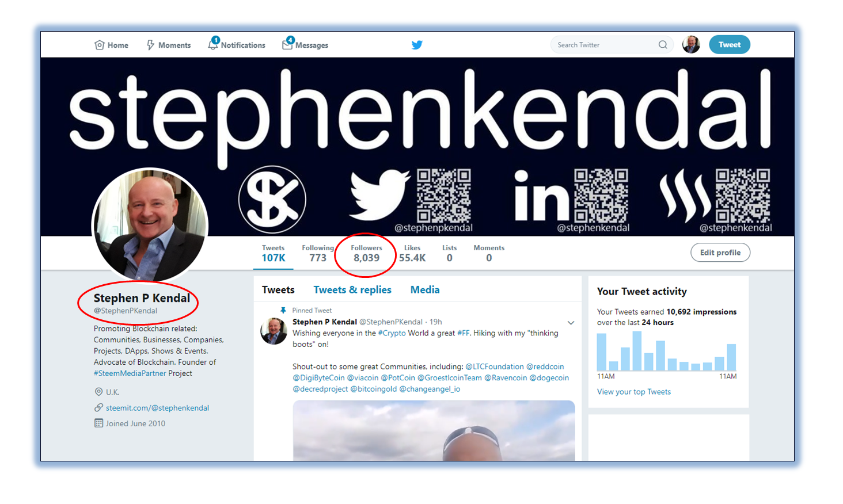Open the profile avatar menu in navbar
843x504 pixels.
pyautogui.click(x=691, y=44)
